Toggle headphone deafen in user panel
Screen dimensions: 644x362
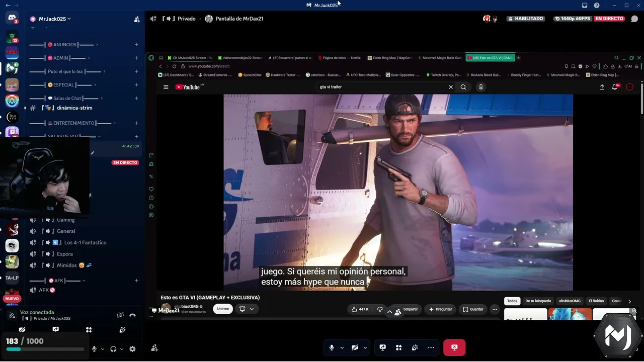(113, 349)
